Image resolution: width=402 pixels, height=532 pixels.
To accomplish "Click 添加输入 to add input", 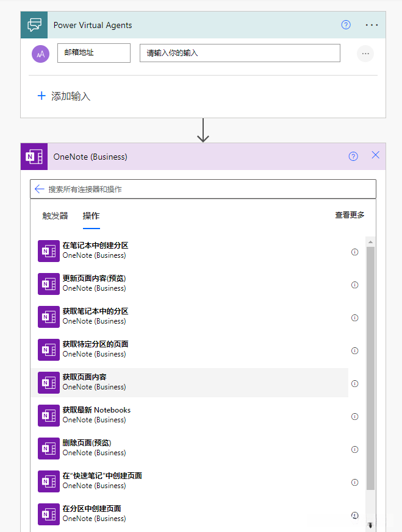I will pyautogui.click(x=64, y=96).
